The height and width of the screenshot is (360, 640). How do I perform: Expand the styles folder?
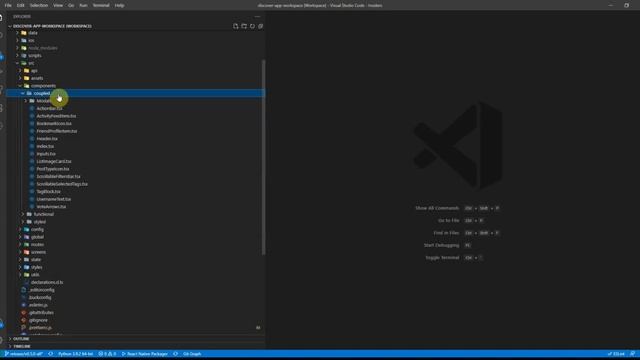pyautogui.click(x=136, y=267)
